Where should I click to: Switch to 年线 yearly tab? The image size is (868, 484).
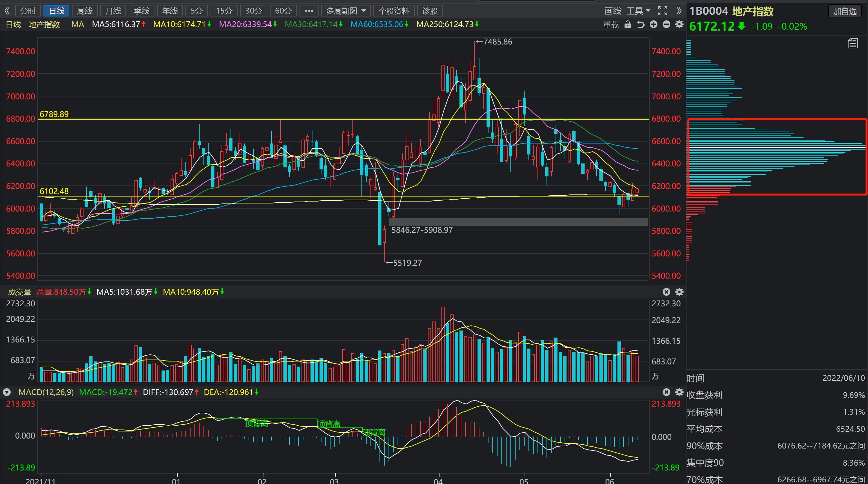pos(170,11)
